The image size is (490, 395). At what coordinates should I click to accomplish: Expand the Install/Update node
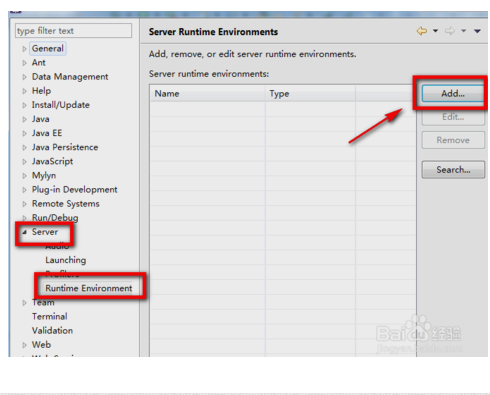pyautogui.click(x=24, y=105)
